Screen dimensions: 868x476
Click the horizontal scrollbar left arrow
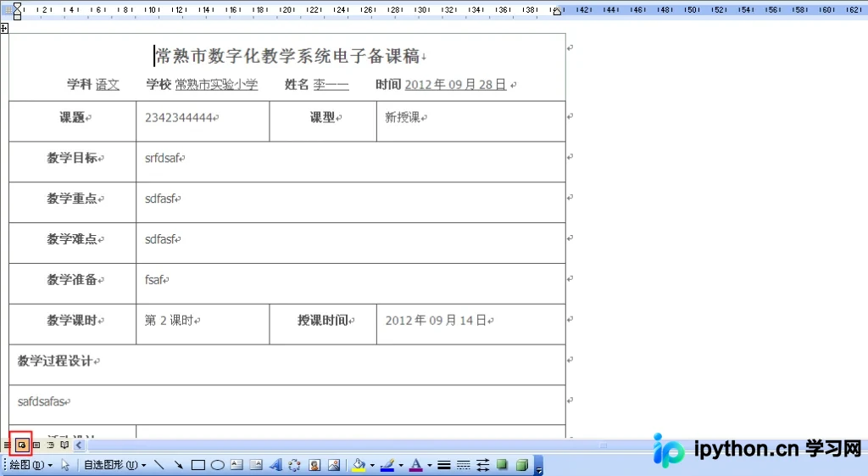(79, 445)
